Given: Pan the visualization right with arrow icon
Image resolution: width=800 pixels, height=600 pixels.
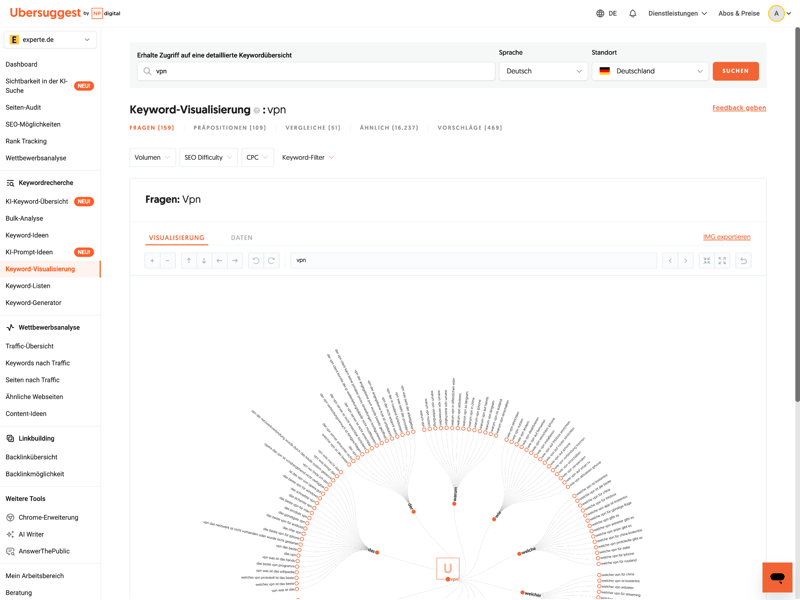Looking at the screenshot, I should coord(235,261).
